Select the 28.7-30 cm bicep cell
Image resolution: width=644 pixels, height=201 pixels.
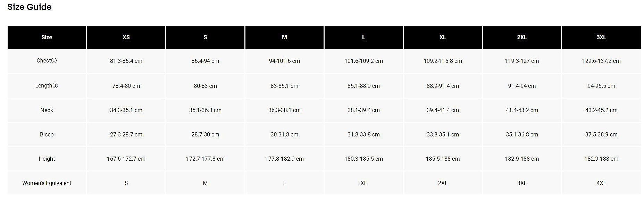(205, 134)
